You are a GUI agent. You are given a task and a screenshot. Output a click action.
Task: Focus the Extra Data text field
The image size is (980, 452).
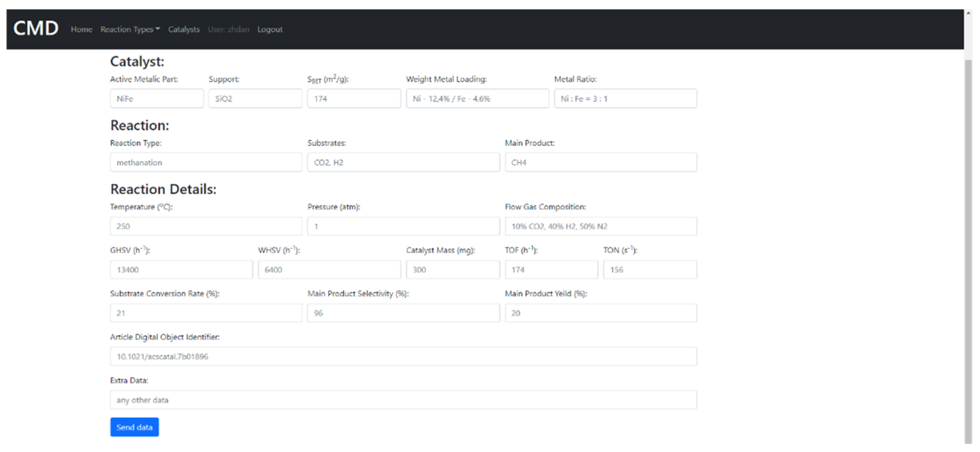(x=403, y=400)
